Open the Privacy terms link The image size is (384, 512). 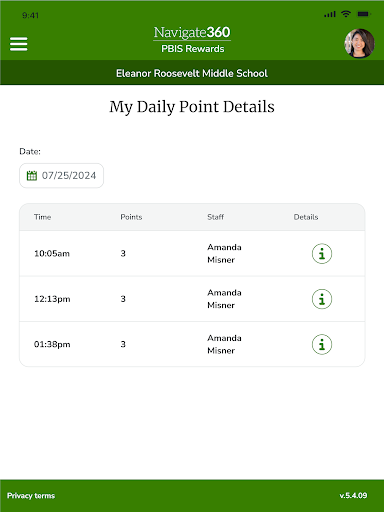click(x=31, y=496)
